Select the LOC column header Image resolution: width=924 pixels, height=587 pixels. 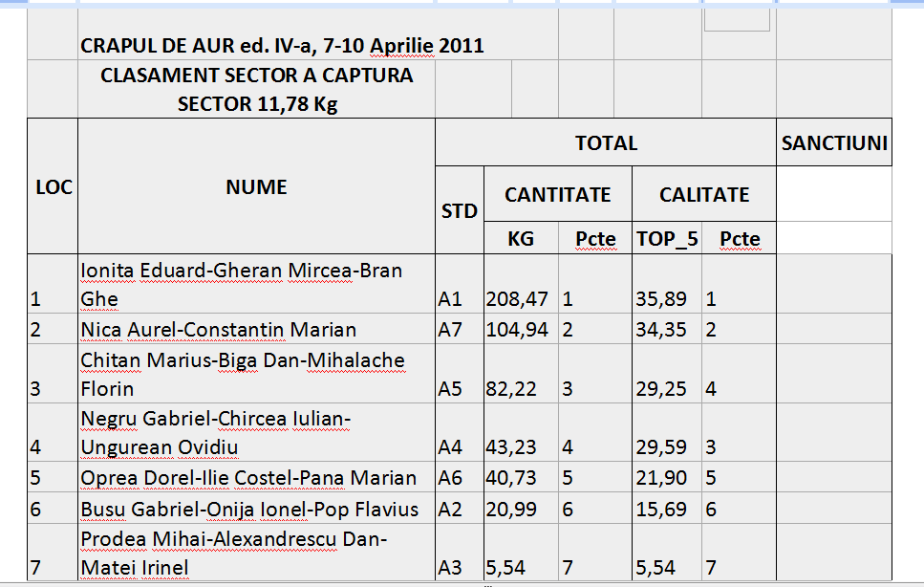point(53,187)
